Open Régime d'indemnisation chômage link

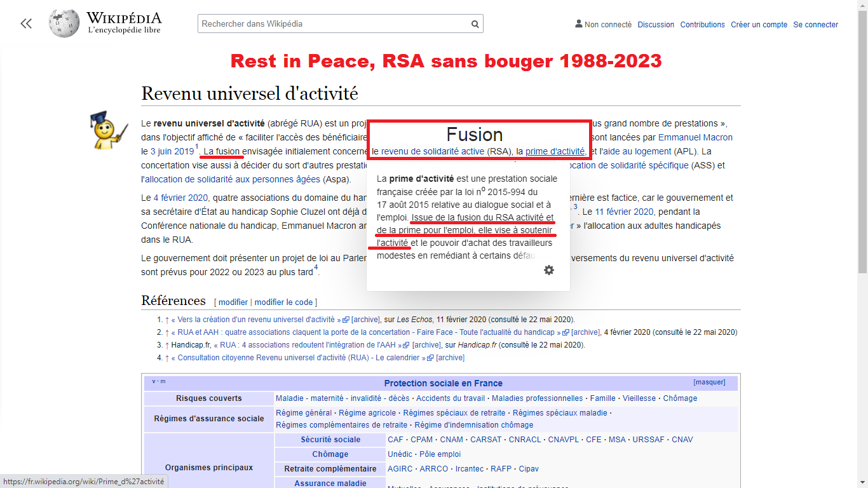[x=474, y=425]
